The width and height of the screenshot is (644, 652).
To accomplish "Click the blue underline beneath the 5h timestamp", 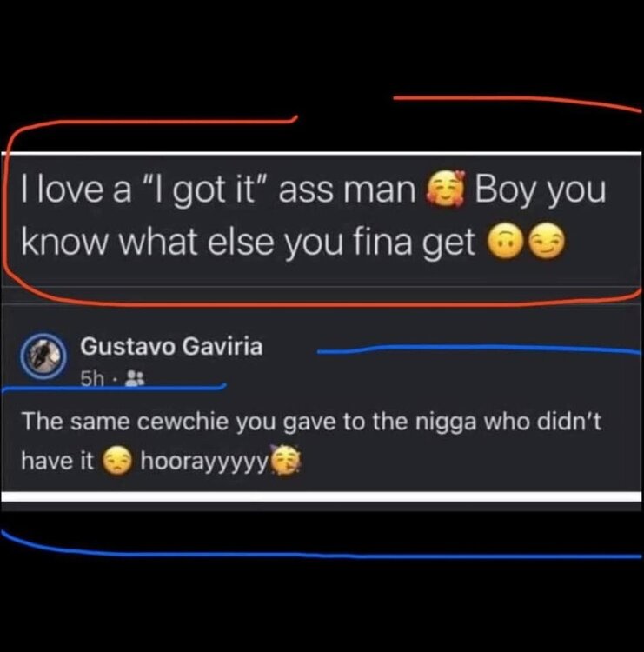I will pyautogui.click(x=115, y=389).
